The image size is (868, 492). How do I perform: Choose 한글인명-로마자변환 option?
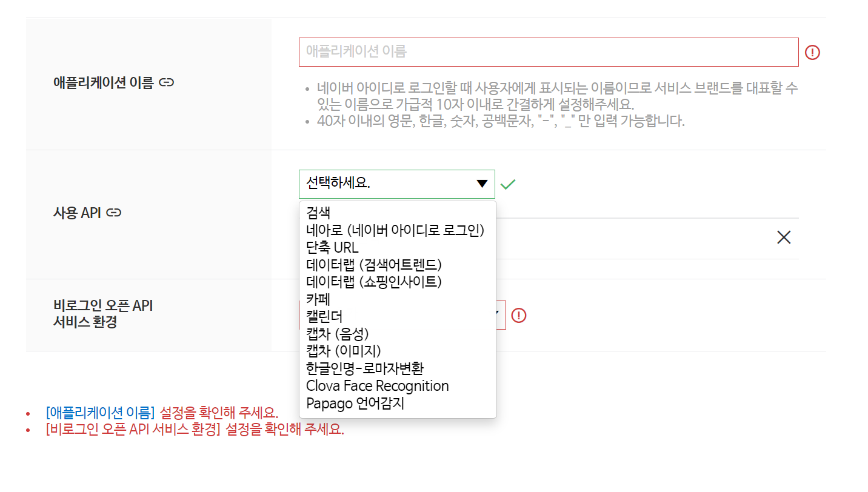(x=365, y=368)
